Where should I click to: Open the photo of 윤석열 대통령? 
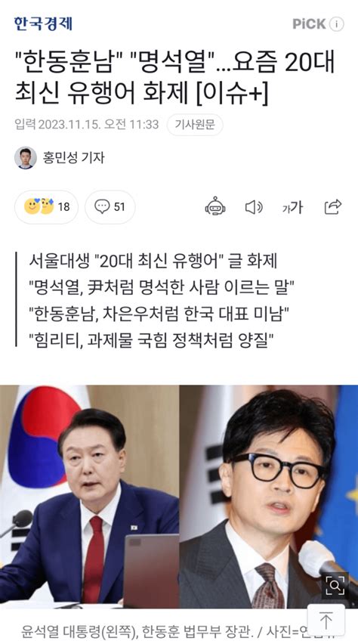click(89, 497)
